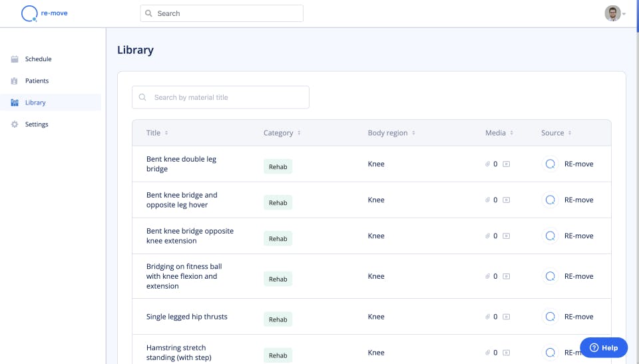Sort the table by Title column

click(166, 133)
